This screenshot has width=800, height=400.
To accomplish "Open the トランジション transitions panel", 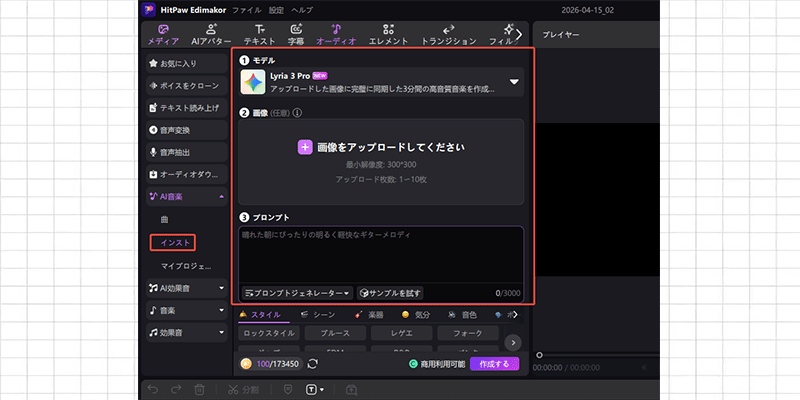I will coord(448,35).
